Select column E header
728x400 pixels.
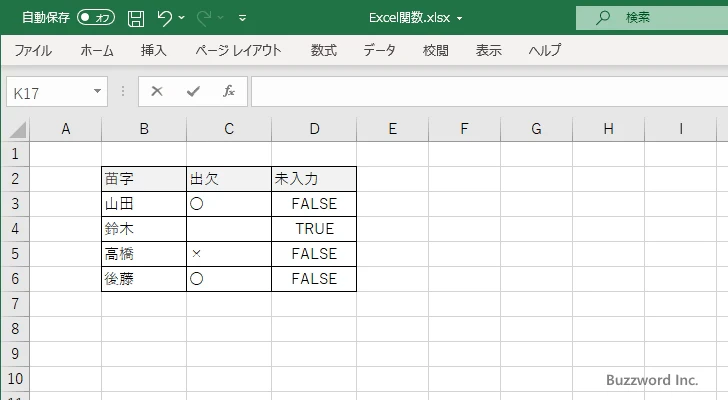393,129
